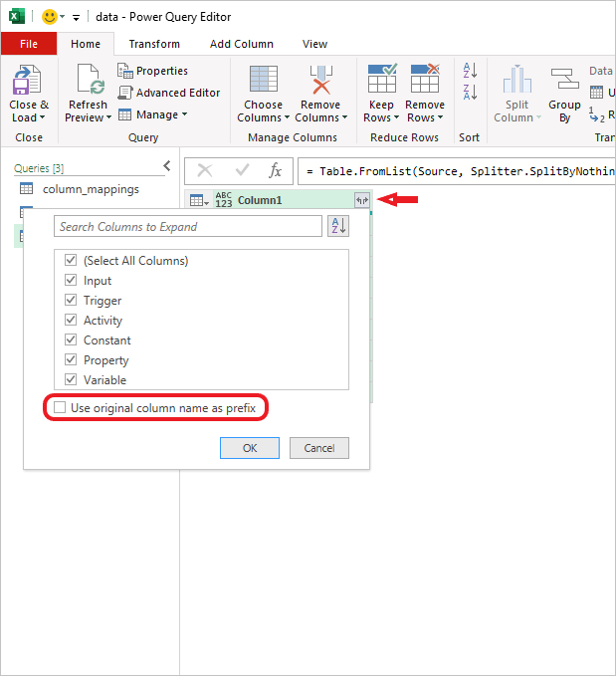The width and height of the screenshot is (616, 676).
Task: Click the Search Columns to Expand field
Action: click(188, 226)
